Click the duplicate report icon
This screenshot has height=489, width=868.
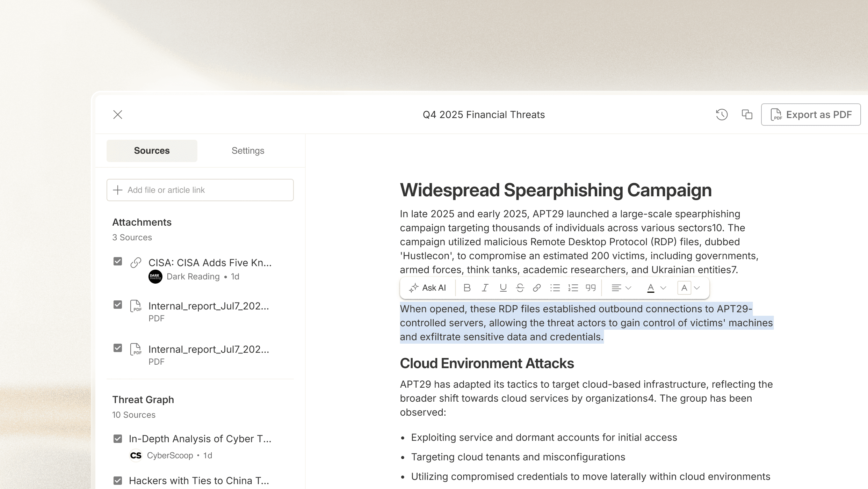coord(747,115)
